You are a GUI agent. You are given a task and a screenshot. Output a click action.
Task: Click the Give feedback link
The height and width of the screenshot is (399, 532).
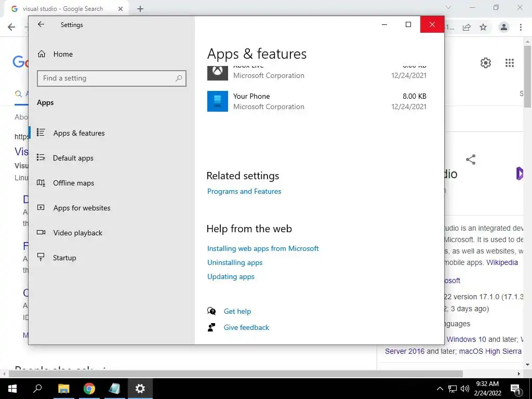coord(246,327)
